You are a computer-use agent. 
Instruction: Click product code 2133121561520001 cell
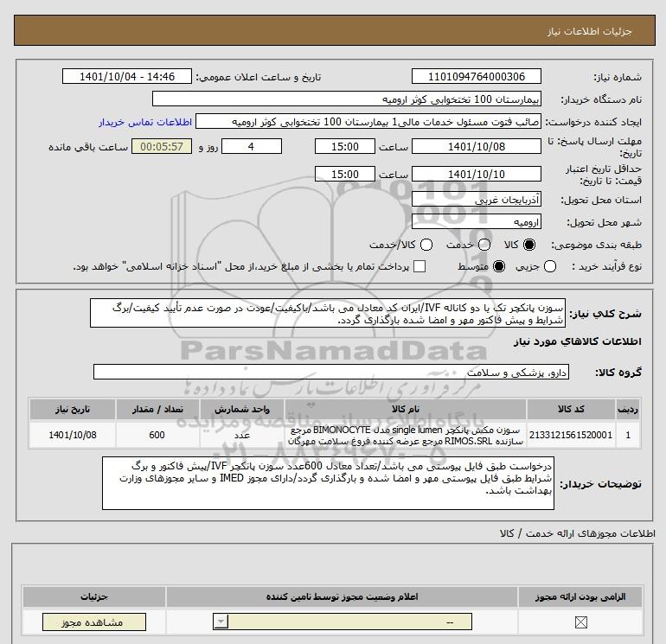pos(571,435)
